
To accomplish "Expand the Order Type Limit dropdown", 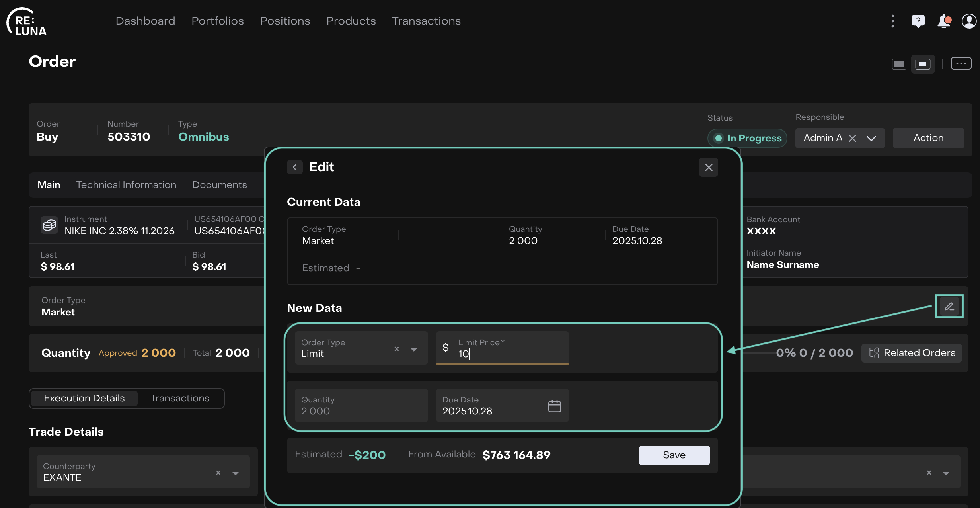I will tap(414, 349).
